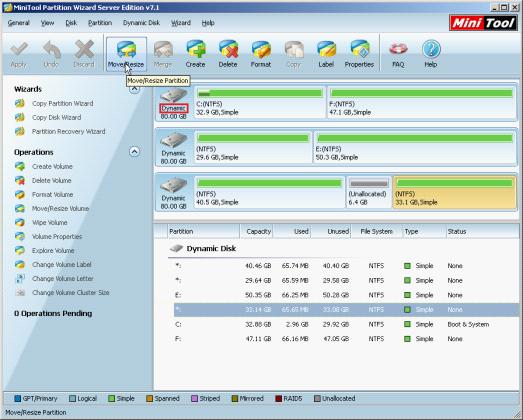The width and height of the screenshot is (523, 420).
Task: Click the Apply toolbar icon
Action: (19, 54)
